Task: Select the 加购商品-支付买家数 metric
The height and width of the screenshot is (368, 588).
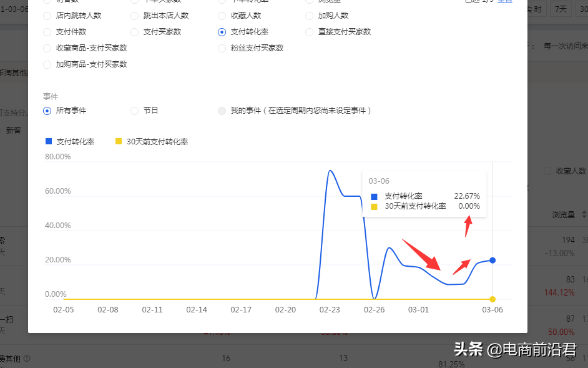Action: coord(47,64)
